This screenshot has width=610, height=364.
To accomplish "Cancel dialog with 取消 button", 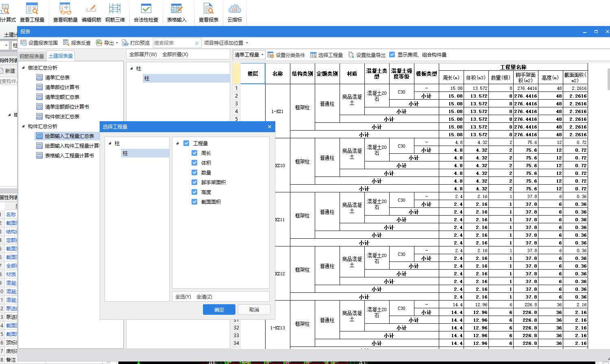I will 254,310.
